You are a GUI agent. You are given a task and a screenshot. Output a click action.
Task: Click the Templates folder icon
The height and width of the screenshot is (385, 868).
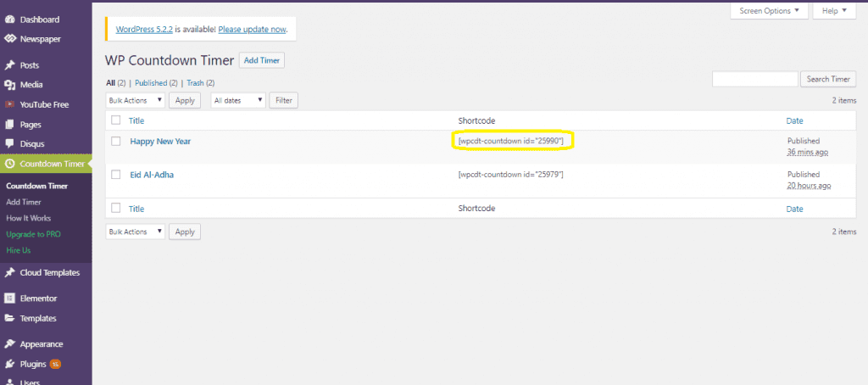(9, 319)
